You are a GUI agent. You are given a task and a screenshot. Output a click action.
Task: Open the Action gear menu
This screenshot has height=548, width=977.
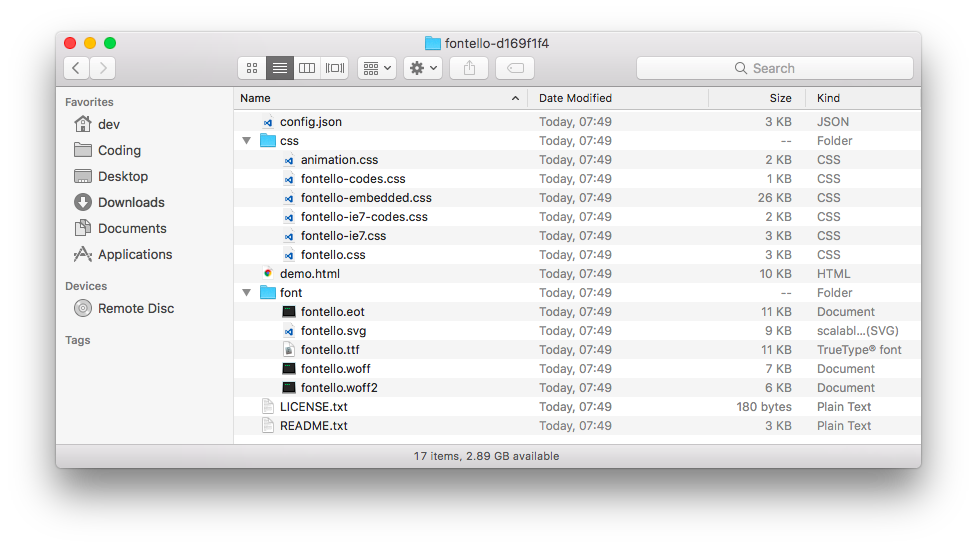coord(423,68)
